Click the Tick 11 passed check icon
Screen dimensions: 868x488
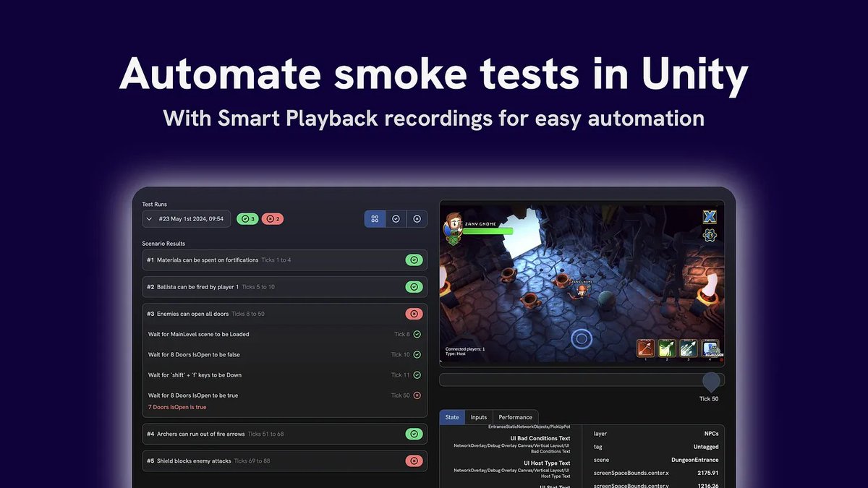[x=417, y=374]
